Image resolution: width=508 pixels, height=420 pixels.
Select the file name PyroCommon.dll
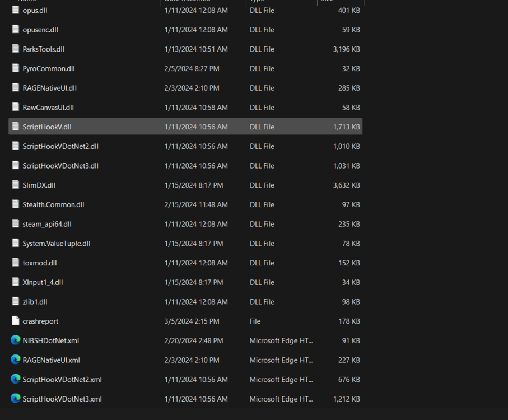point(49,69)
